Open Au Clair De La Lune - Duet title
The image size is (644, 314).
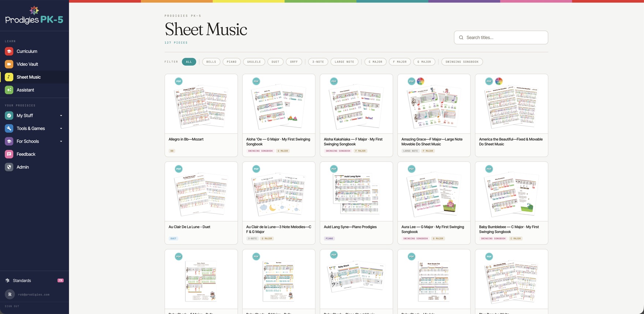[189, 227]
